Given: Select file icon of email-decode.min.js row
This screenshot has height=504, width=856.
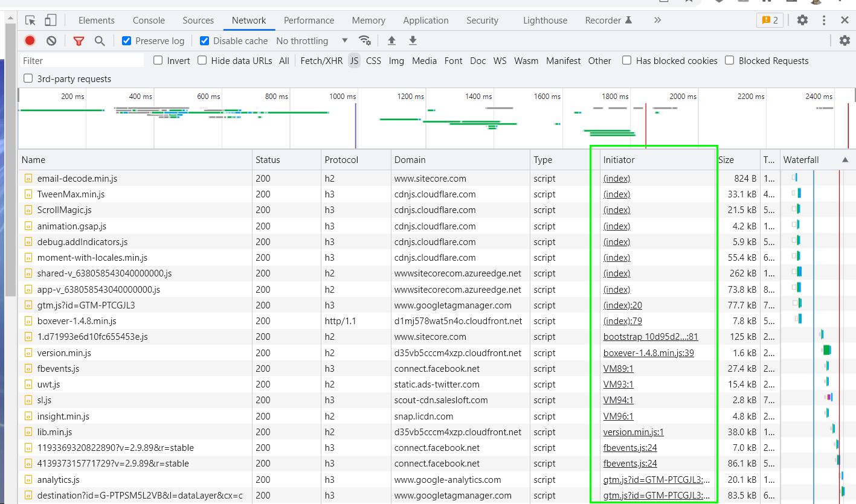Looking at the screenshot, I should (28, 179).
